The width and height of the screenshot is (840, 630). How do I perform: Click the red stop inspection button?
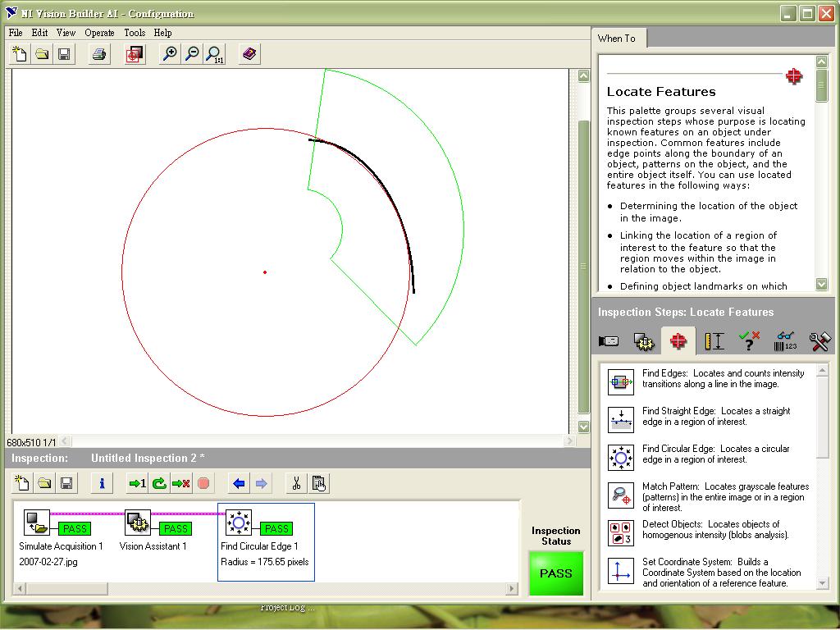click(x=203, y=483)
